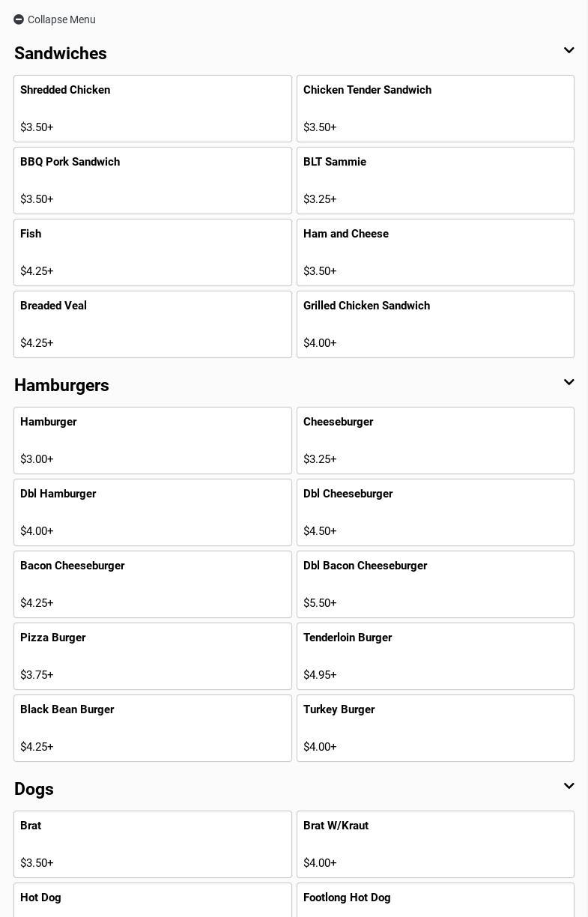Collapse the Sandwiches section chevron
Viewport: 588px width, 917px height.
[x=569, y=51]
